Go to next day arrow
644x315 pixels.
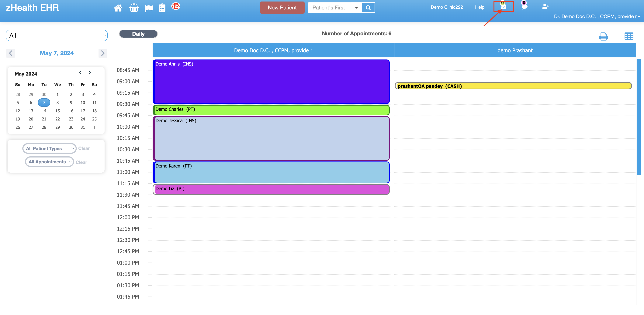click(102, 53)
